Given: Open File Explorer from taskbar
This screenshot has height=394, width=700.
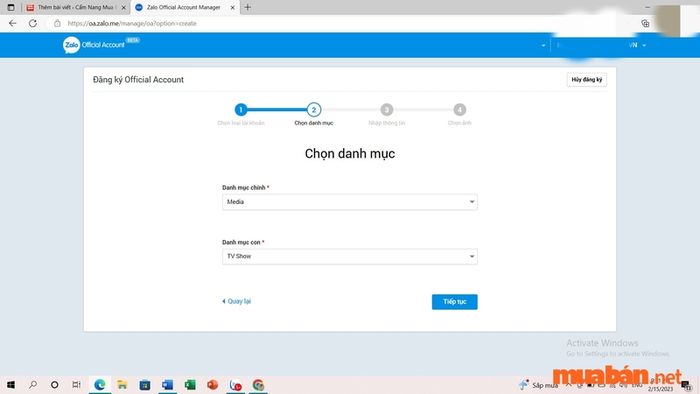Looking at the screenshot, I should click(122, 385).
